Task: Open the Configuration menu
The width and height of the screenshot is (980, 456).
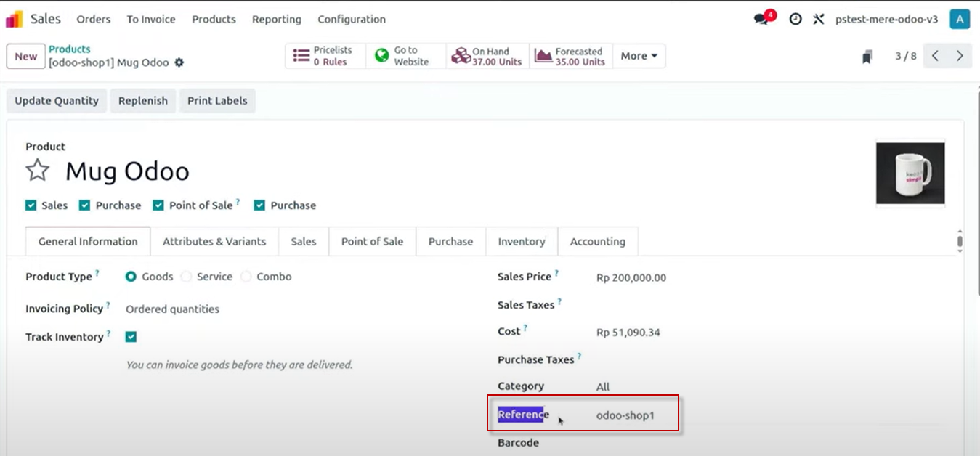Action: click(352, 20)
